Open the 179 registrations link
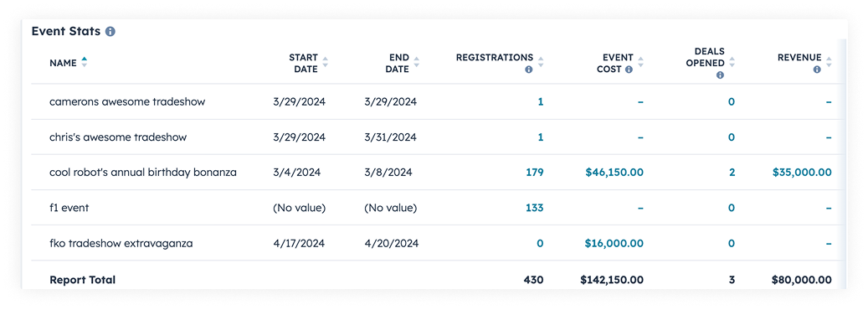868x310 pixels. point(534,173)
